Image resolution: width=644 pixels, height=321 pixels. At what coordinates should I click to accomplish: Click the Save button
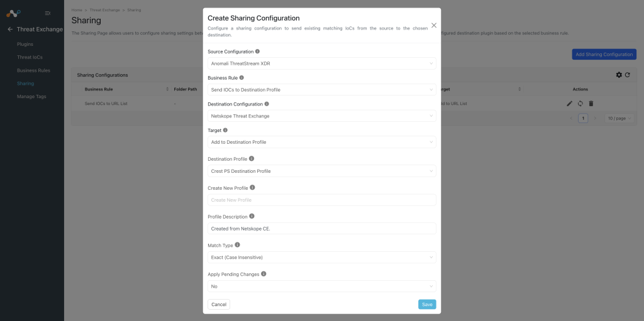click(x=427, y=304)
